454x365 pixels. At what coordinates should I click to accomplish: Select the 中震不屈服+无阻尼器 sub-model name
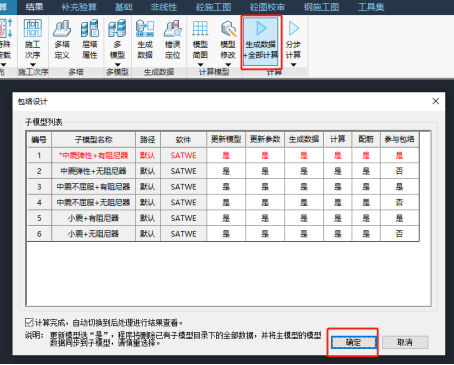coord(94,202)
